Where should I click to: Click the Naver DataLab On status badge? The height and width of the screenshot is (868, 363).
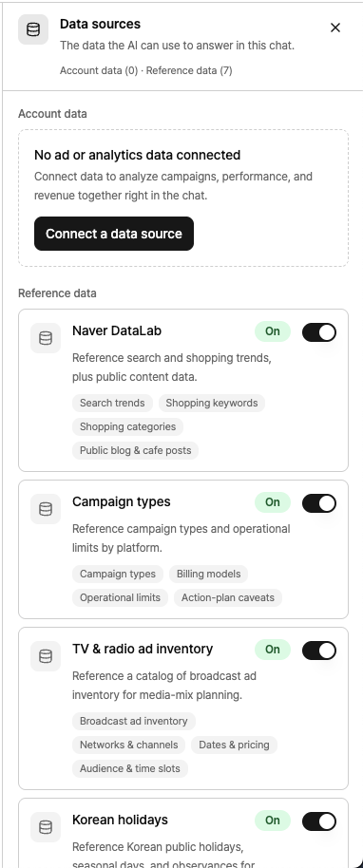click(273, 331)
